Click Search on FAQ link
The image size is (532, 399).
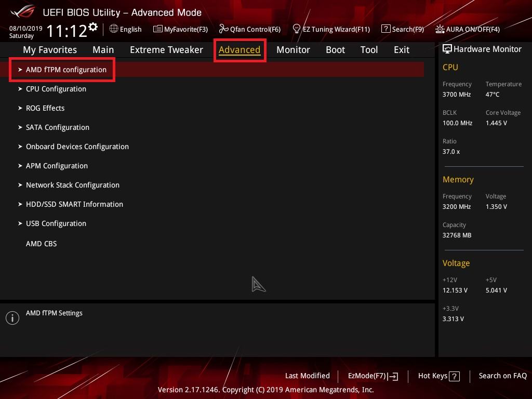click(503, 376)
